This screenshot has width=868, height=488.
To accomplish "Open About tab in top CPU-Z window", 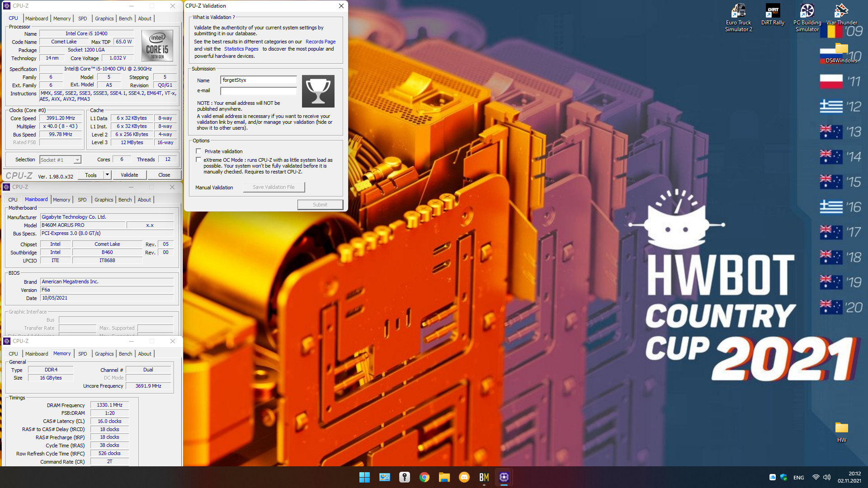I will (x=145, y=19).
